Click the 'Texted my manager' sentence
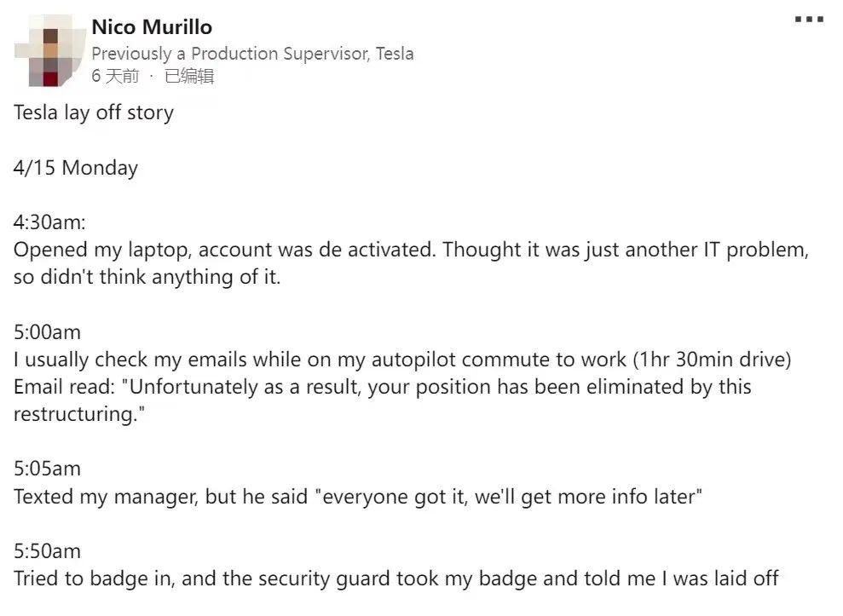Screen dimensions: 843x616 click(x=358, y=497)
